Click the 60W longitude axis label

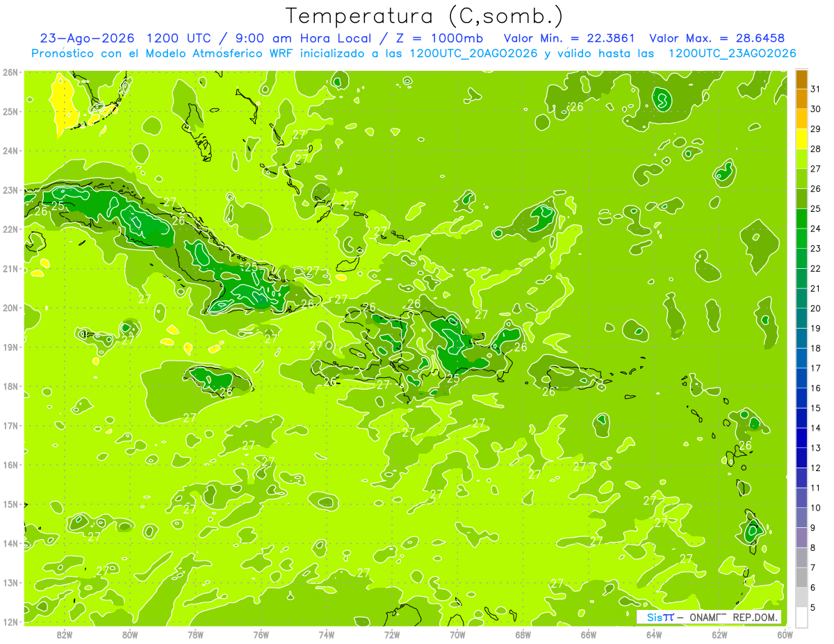[x=785, y=635]
